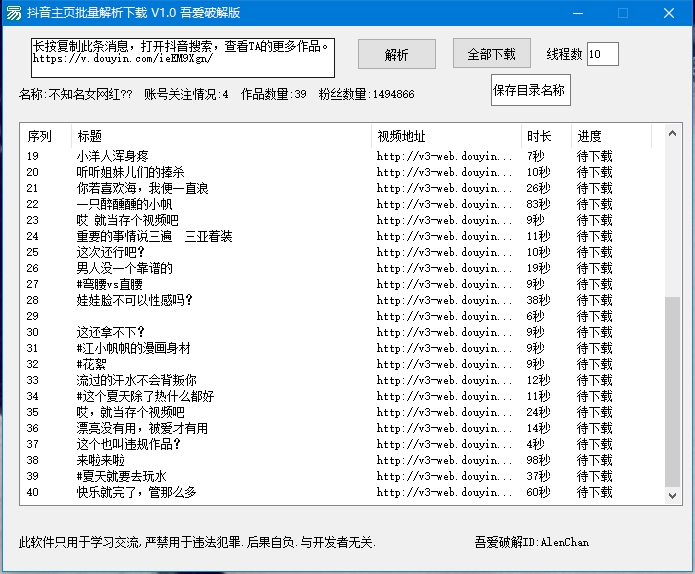695x574 pixels.
Task: Click the vertical scrollbar thumb in list
Action: (672, 390)
